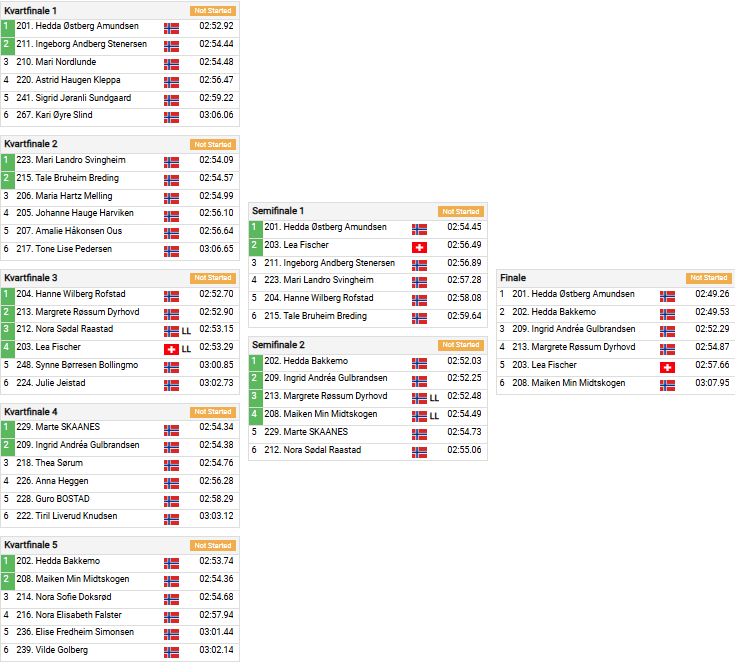Click Norwegian flag beside Vilde Golberg
Viewport: 735px width, 664px height.
[171, 651]
